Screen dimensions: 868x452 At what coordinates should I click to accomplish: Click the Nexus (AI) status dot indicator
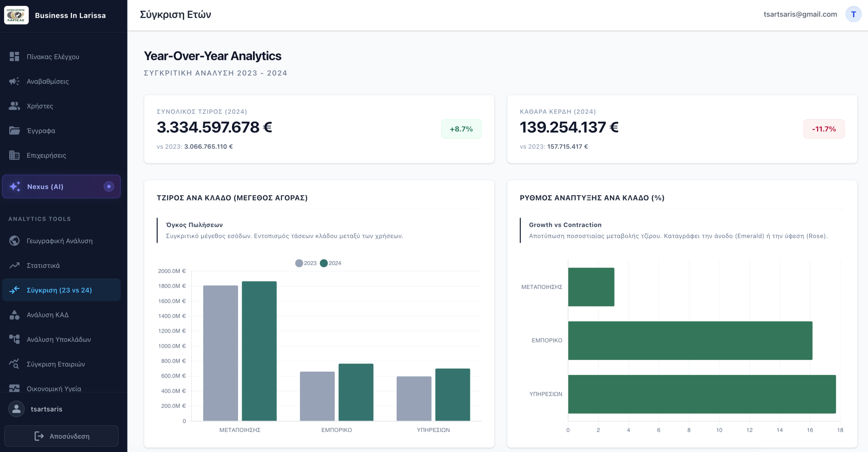coord(109,186)
